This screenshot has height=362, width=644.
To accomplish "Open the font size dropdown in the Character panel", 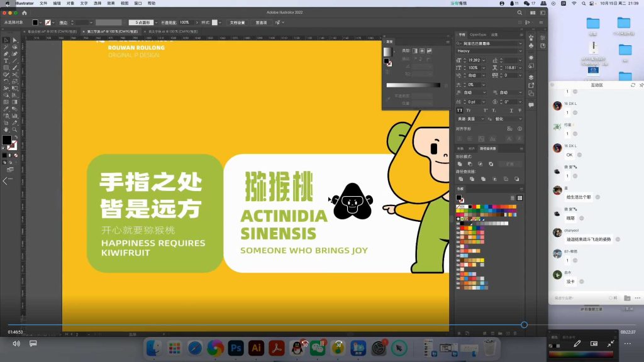I will (483, 60).
